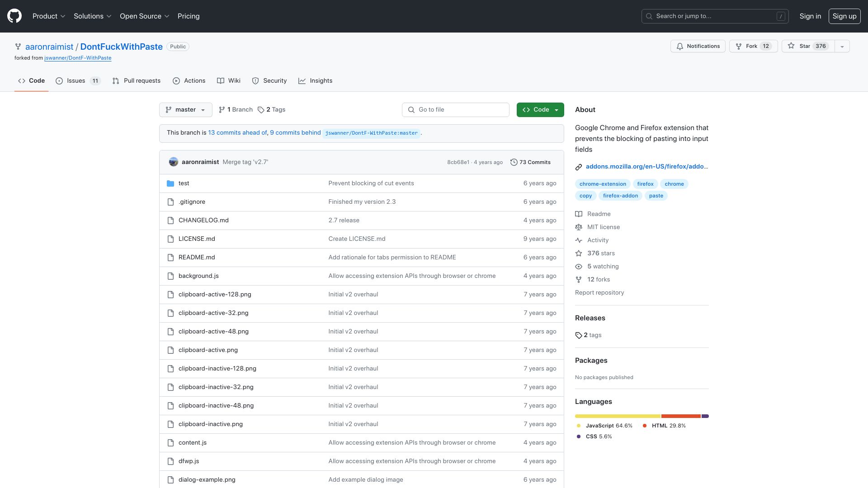Open the Insights tab

[316, 81]
